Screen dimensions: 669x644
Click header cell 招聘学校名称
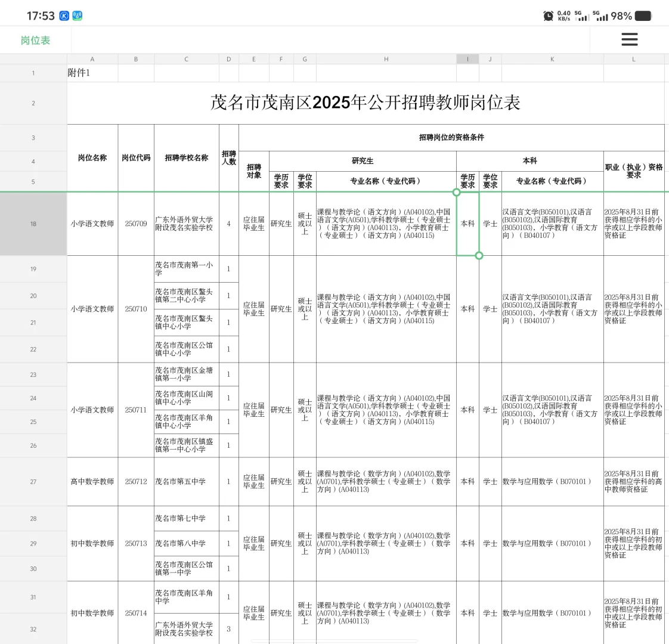click(187, 158)
